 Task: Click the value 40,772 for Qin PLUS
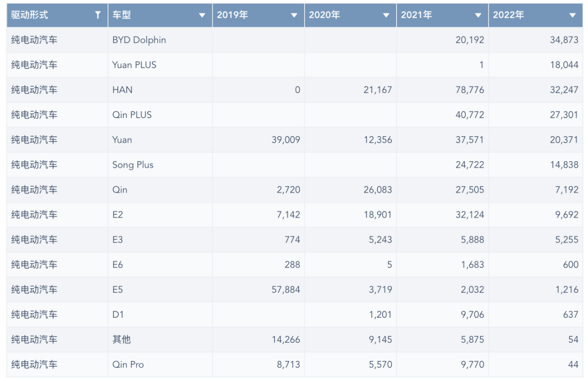click(x=470, y=115)
